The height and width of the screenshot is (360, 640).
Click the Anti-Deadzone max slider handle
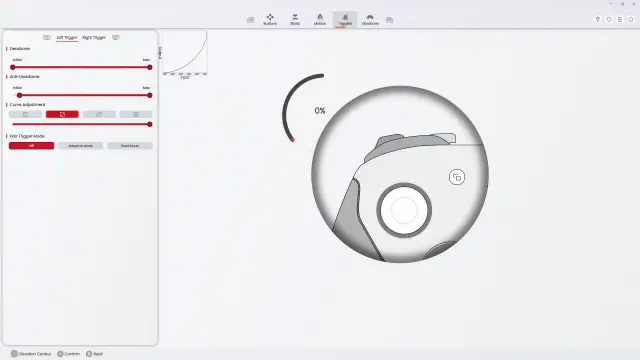point(150,95)
